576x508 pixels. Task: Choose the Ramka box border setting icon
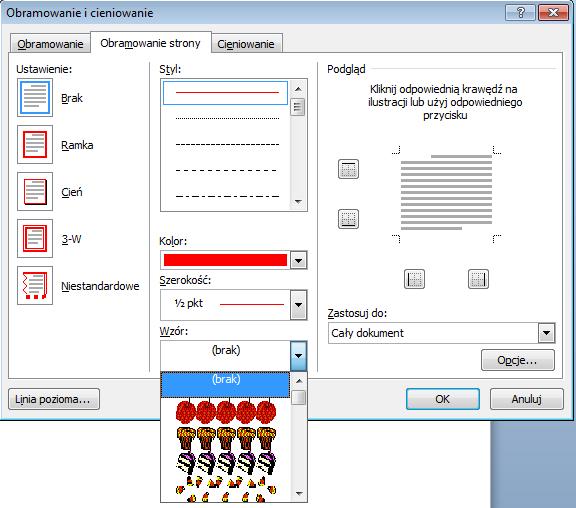pyautogui.click(x=35, y=145)
